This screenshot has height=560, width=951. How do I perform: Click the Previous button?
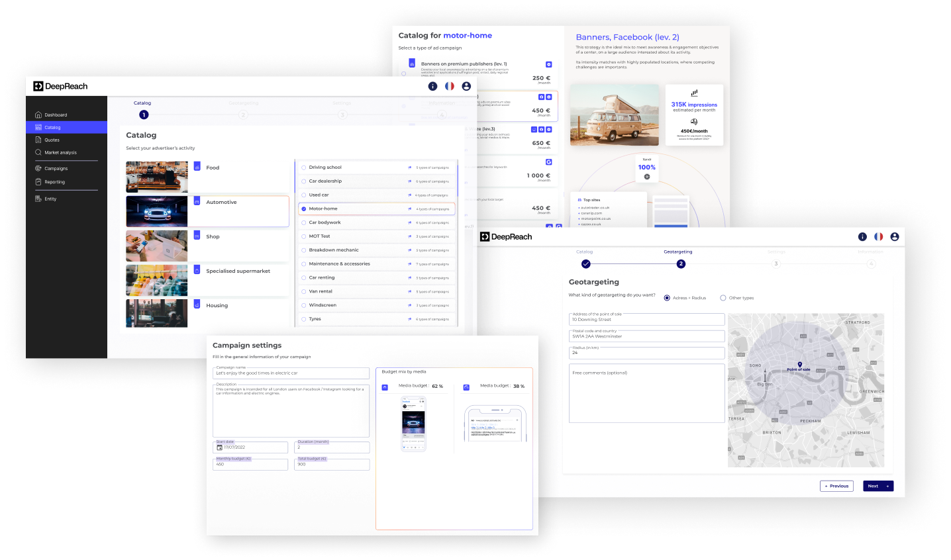tap(836, 486)
